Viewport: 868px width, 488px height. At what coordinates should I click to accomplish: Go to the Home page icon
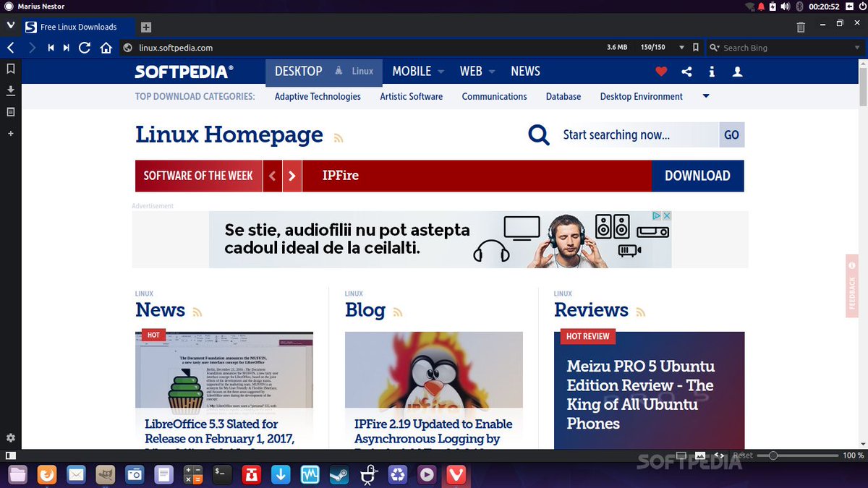coord(106,48)
